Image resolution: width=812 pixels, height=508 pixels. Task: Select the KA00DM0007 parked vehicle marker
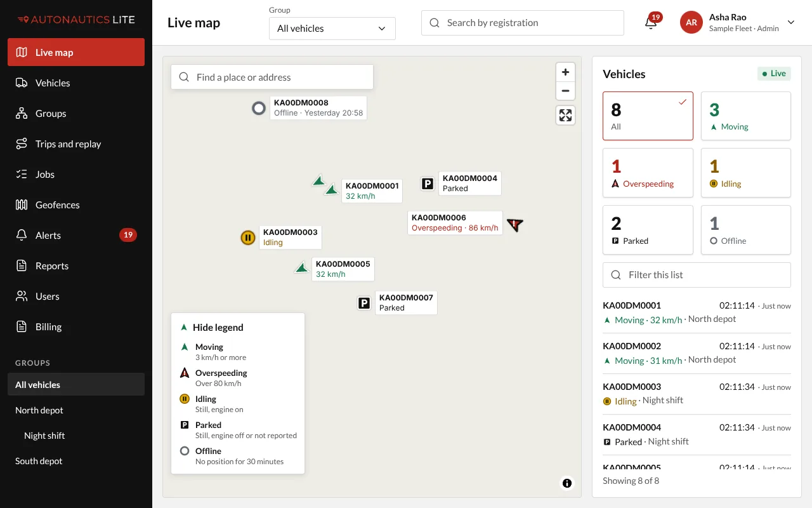coord(364,303)
